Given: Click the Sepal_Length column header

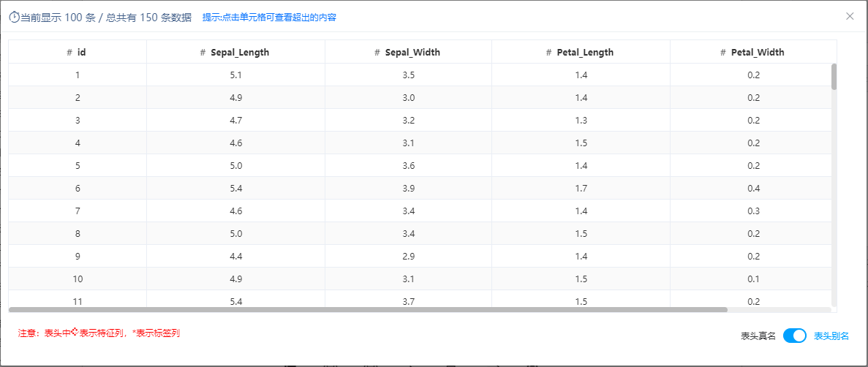Looking at the screenshot, I should (235, 52).
